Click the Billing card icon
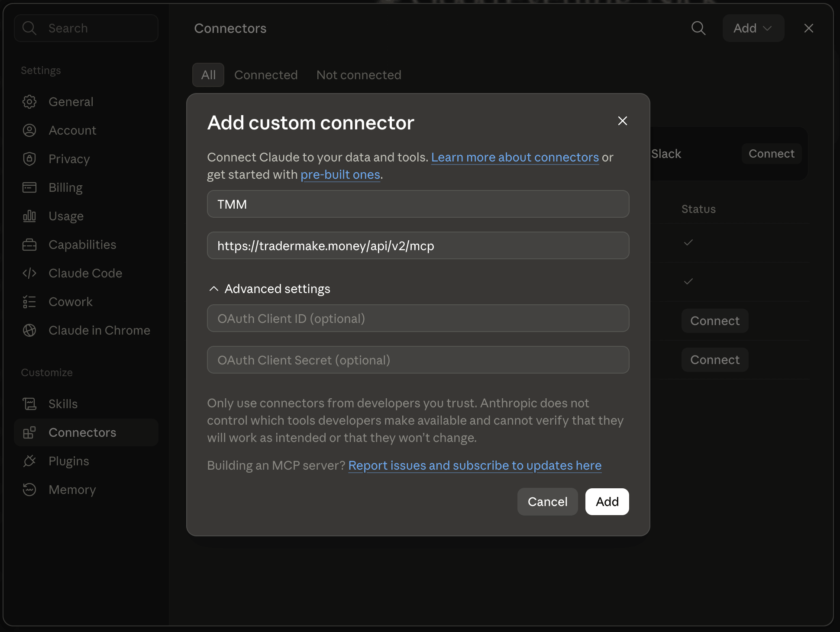840x632 pixels. tap(29, 187)
